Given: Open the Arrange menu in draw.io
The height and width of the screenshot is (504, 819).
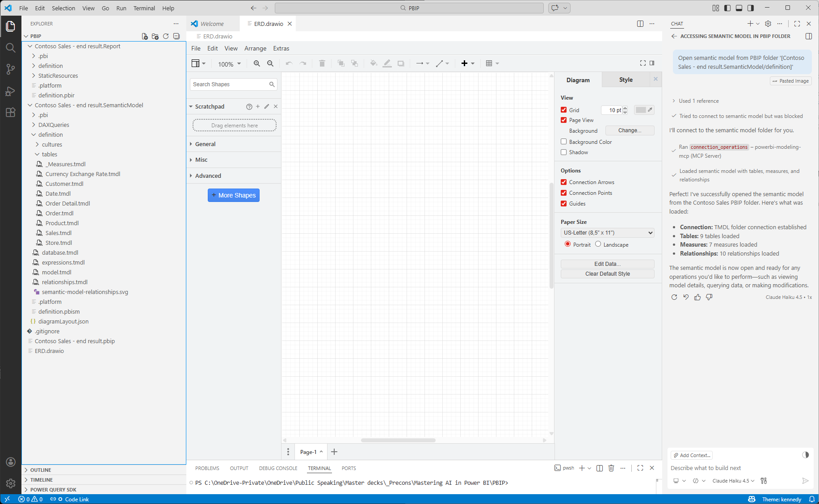Looking at the screenshot, I should click(x=255, y=48).
